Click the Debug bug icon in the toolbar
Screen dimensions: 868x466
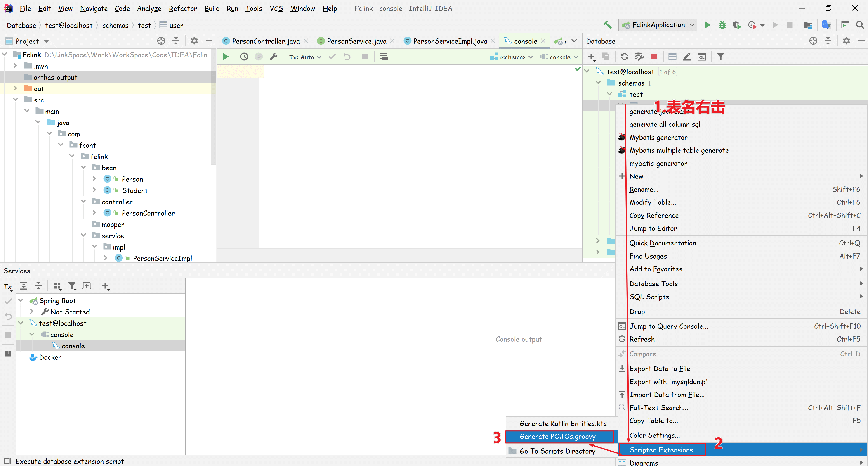point(722,25)
